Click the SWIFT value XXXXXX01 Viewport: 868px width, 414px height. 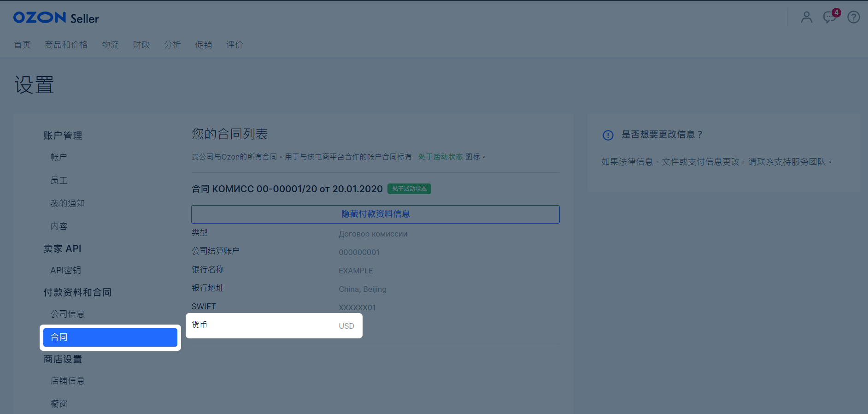[357, 308]
